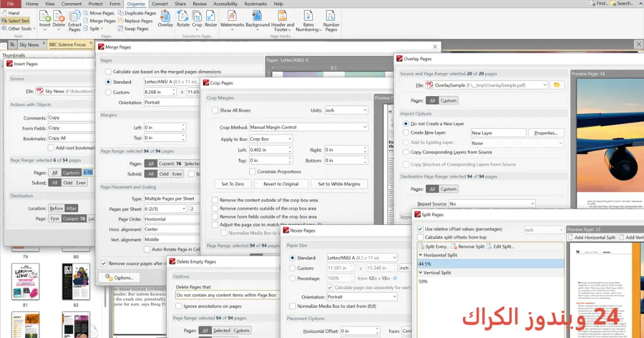Open the File menu tab
644x338 pixels.
[x=10, y=4]
